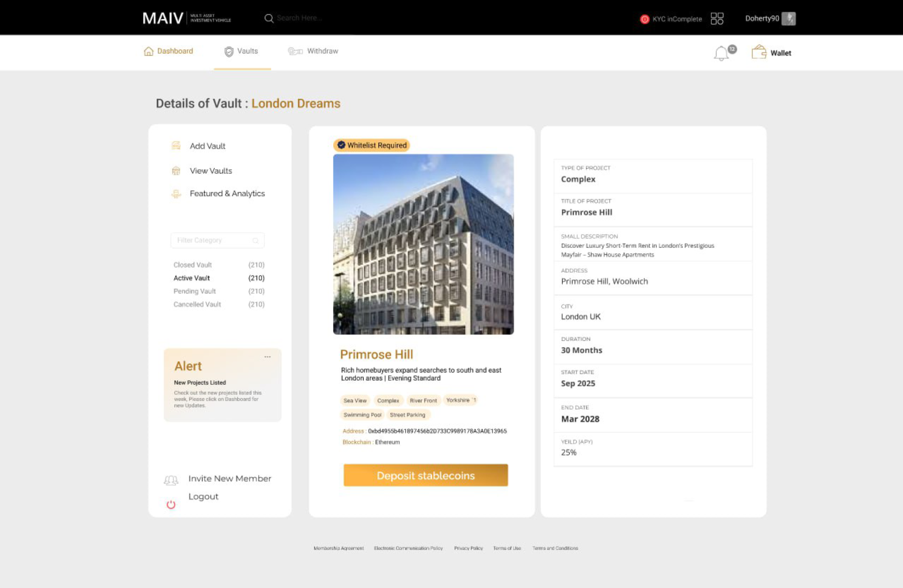Open the apps grid icon
The height and width of the screenshot is (588, 903).
tap(717, 18)
